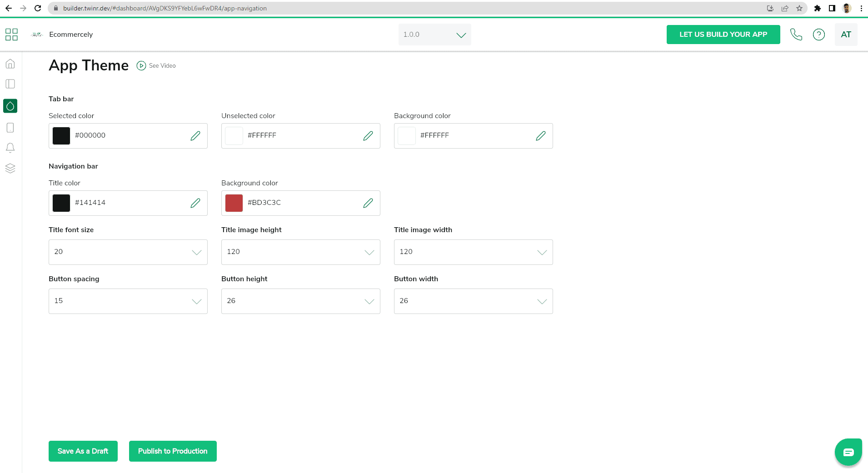Click the home icon in sidebar
The height and width of the screenshot is (473, 868).
[x=10, y=64]
